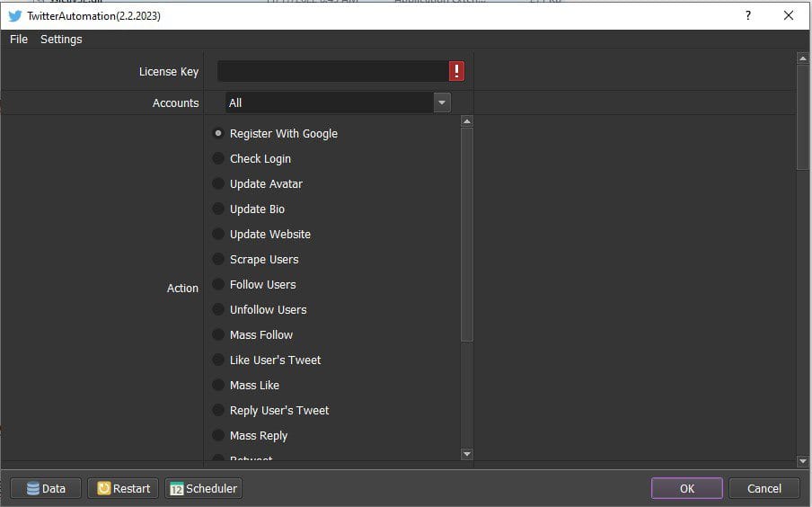Focus the License Key input field
This screenshot has height=507, width=812.
click(333, 71)
